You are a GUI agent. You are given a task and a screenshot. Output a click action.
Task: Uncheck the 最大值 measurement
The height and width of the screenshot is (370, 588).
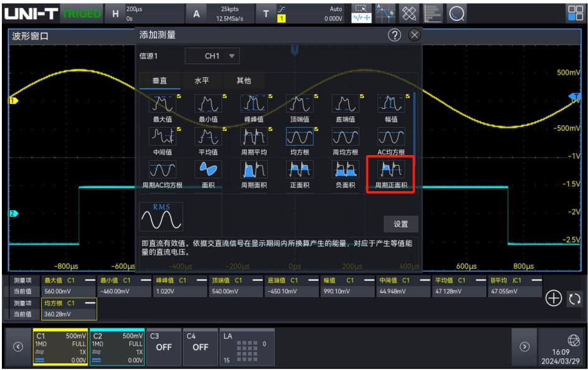162,104
